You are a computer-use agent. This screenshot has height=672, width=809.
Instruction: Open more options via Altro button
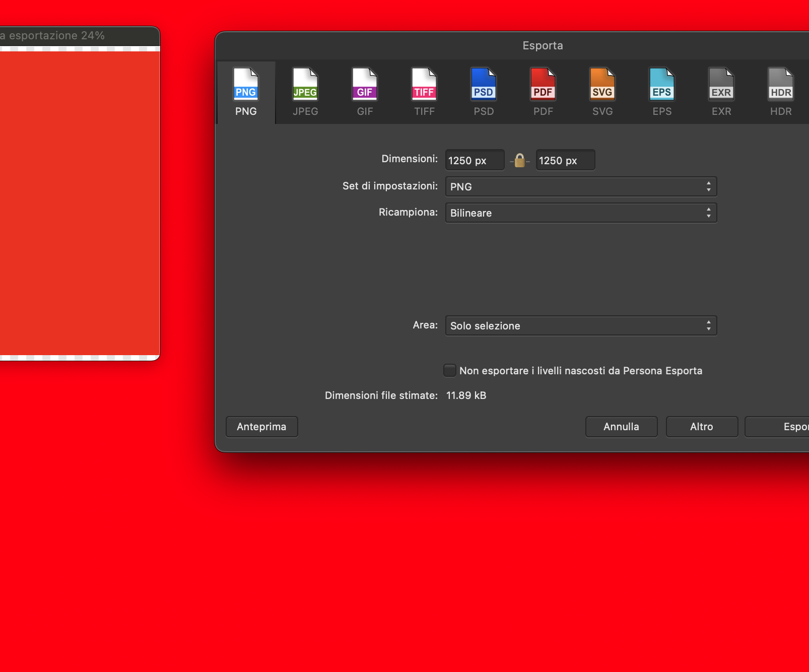pos(702,427)
